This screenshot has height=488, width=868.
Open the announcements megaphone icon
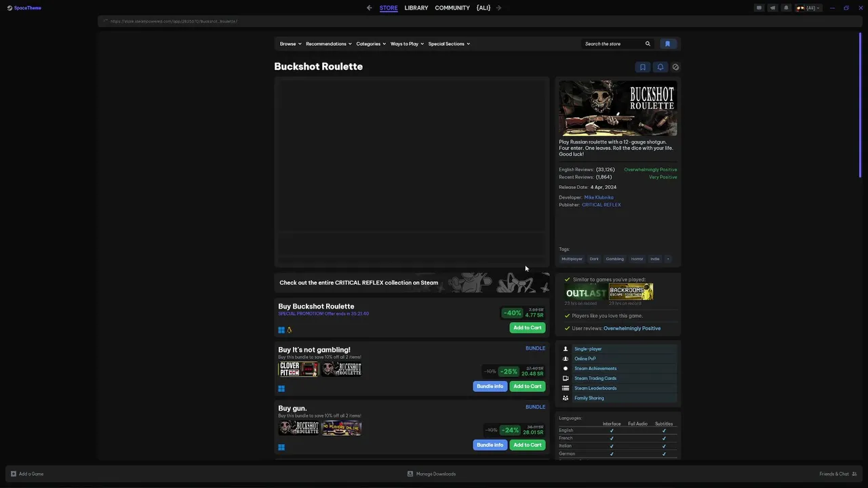point(772,8)
